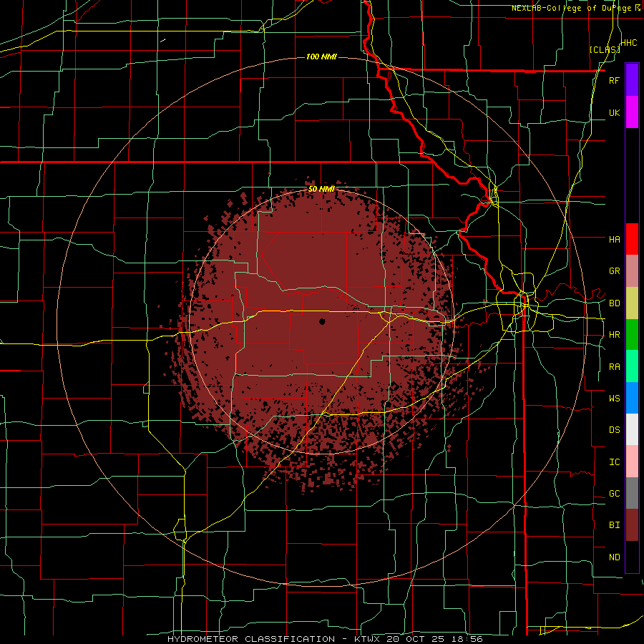Click the GC legend label
Image resolution: width=644 pixels, height=644 pixels.
click(x=614, y=494)
